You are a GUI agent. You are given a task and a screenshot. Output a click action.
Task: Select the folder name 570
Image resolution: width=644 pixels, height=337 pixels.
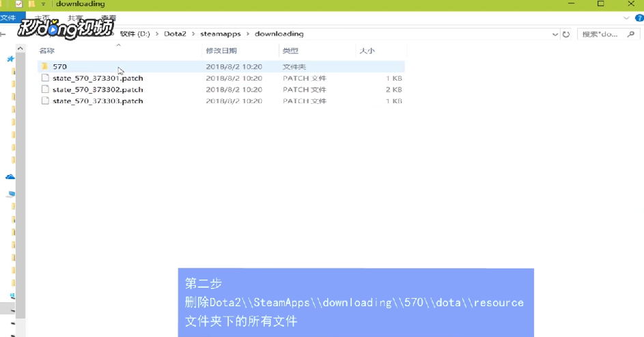coord(59,66)
